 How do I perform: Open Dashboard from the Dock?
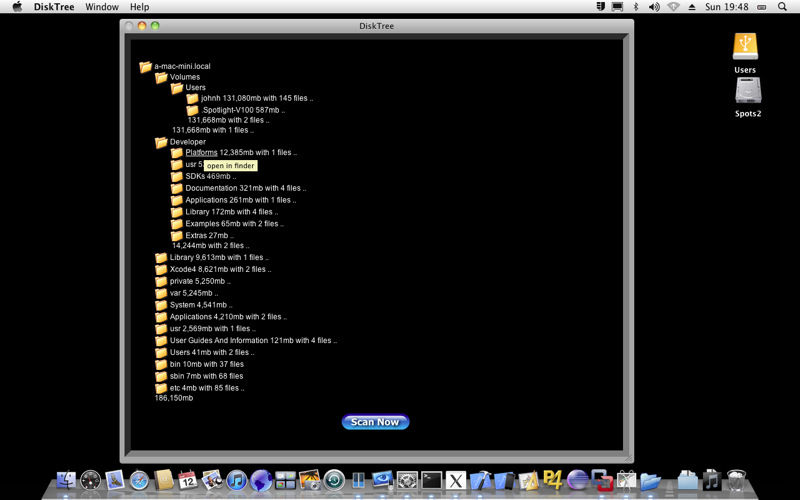(91, 480)
